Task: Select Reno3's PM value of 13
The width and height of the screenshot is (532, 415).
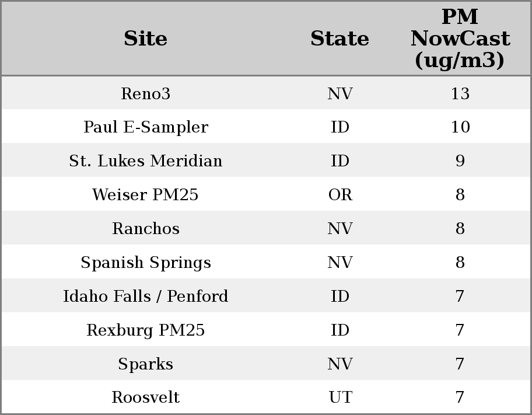Action: [x=460, y=94]
